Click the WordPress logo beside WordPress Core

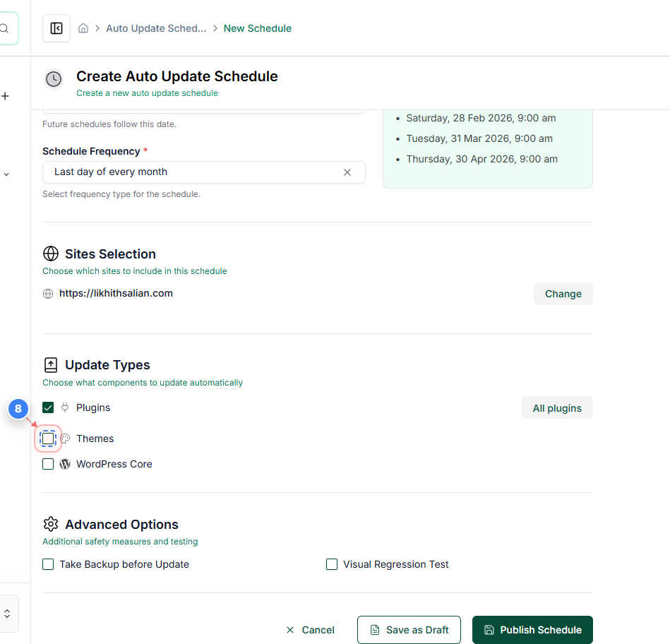click(x=65, y=464)
